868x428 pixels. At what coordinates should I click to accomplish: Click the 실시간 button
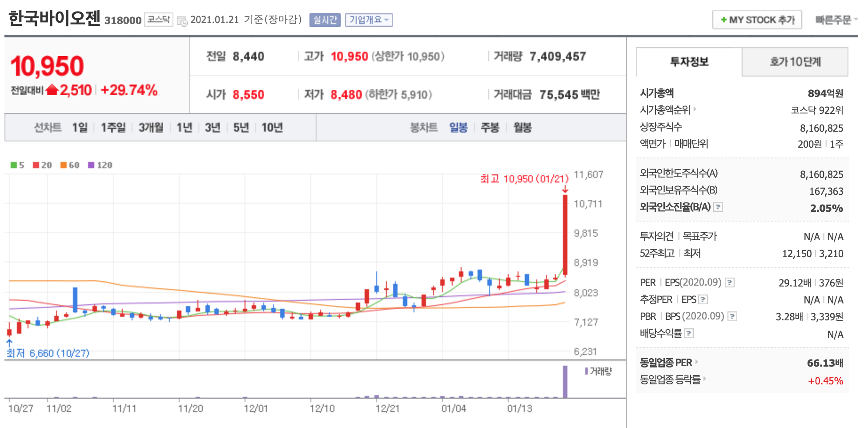coord(325,20)
